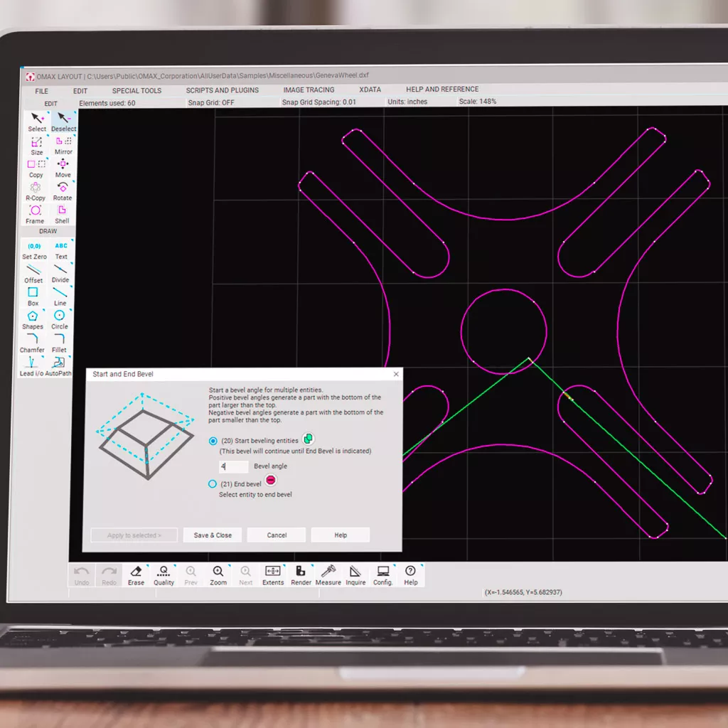Select the End bevel radio option
728x728 pixels.
[213, 484]
